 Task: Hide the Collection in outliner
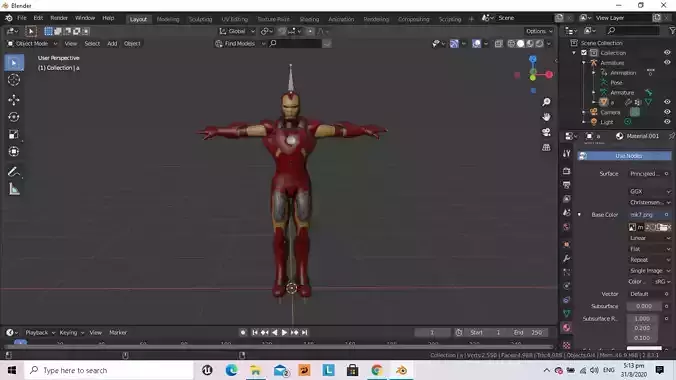coord(667,53)
